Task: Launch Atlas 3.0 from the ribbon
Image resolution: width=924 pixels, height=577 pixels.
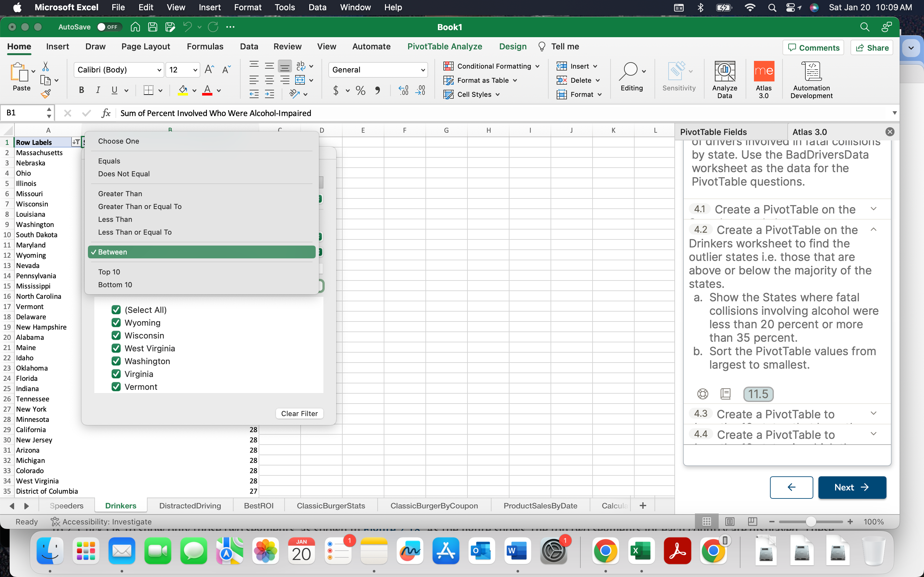Action: (764, 78)
